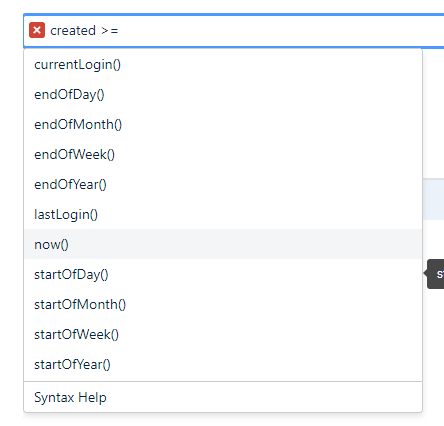Insert the lastLogin() function
Image resolution: width=444 pixels, height=426 pixels.
[x=223, y=214]
